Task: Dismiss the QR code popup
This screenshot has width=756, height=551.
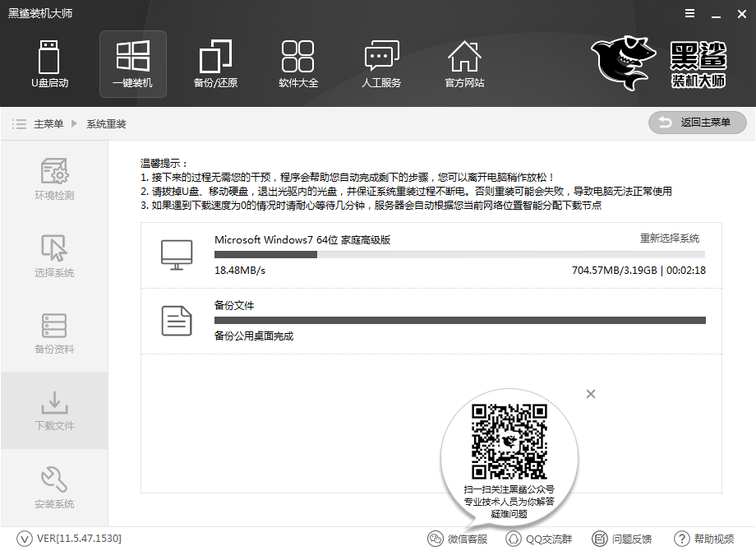Action: coord(591,394)
